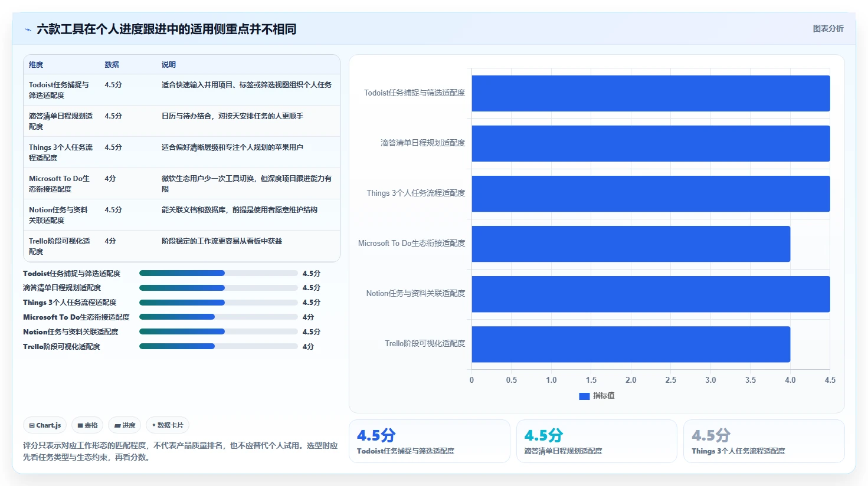Select the 数据卡片 tag chip
This screenshot has width=868, height=486.
click(x=168, y=425)
